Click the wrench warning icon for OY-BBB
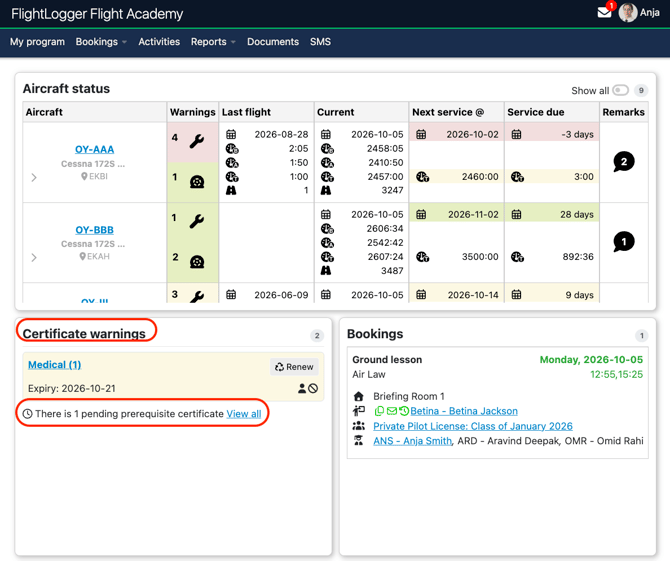Screen dimensions: 670x561 (x=197, y=221)
